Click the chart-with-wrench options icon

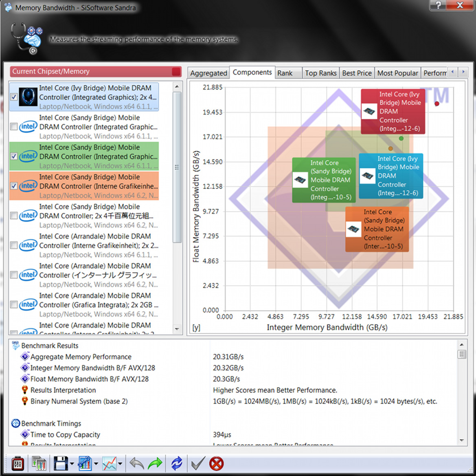[85, 463]
